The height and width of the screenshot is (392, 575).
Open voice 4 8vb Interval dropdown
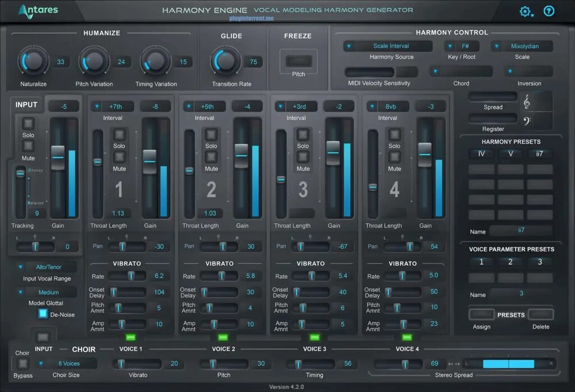click(387, 107)
